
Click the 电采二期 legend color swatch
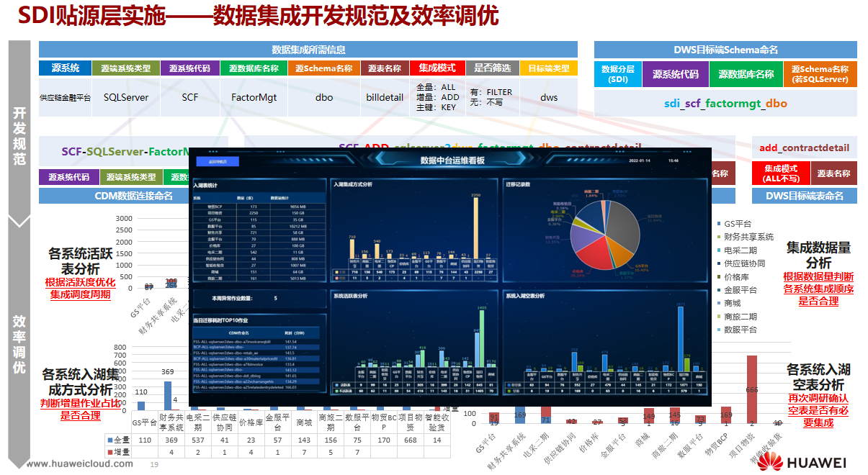(719, 250)
